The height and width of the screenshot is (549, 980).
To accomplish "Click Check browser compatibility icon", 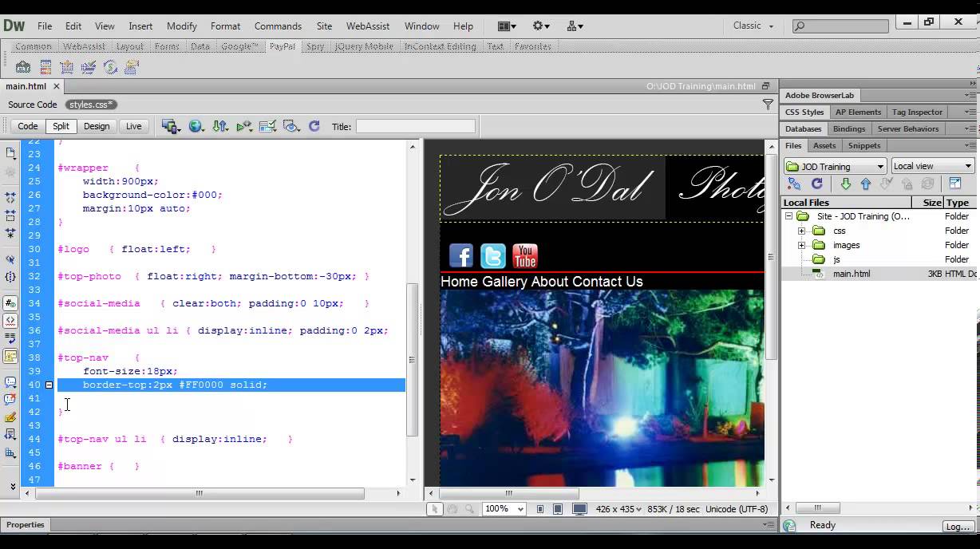I will 268,126.
